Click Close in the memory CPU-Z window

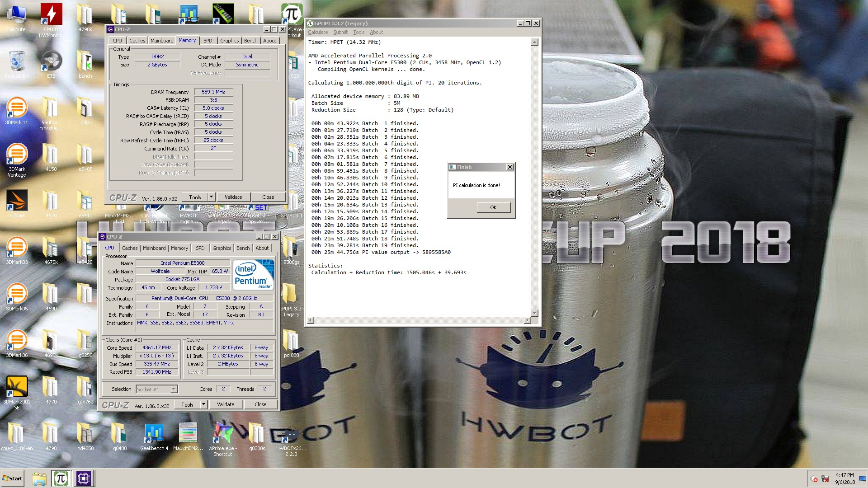pyautogui.click(x=268, y=197)
